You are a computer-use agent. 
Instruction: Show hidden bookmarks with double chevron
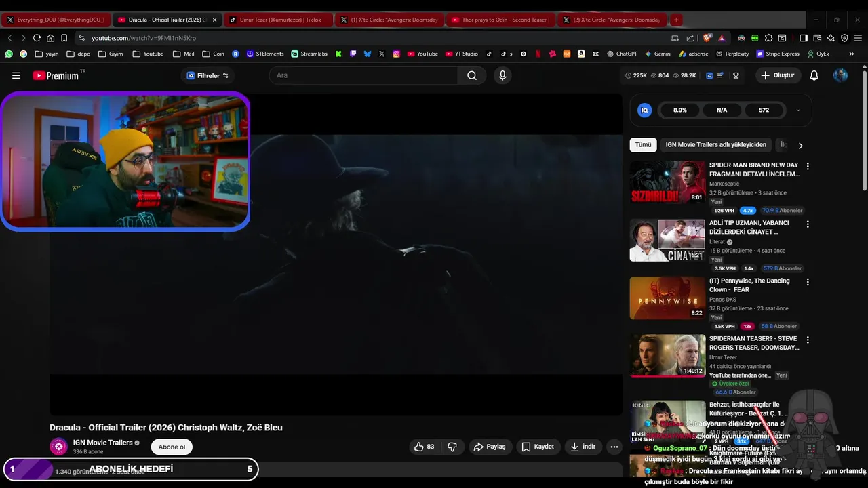(x=852, y=54)
